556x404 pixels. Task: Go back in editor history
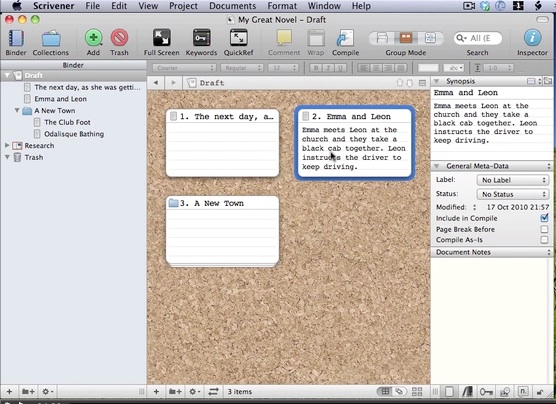[156, 83]
